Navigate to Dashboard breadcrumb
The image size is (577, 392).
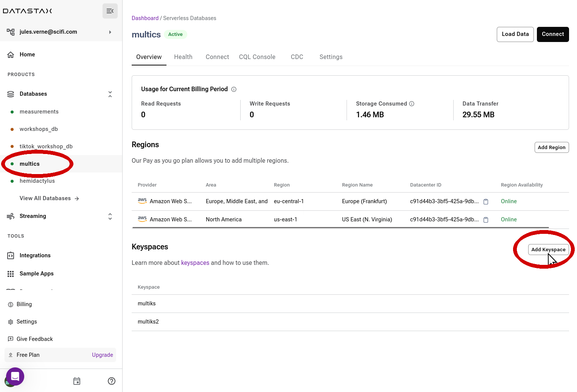pyautogui.click(x=145, y=18)
